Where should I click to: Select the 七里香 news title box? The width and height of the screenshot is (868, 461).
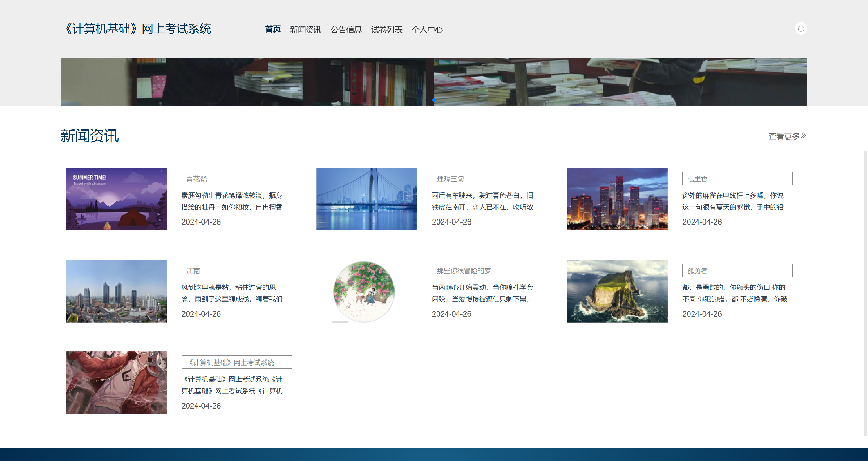pyautogui.click(x=737, y=179)
